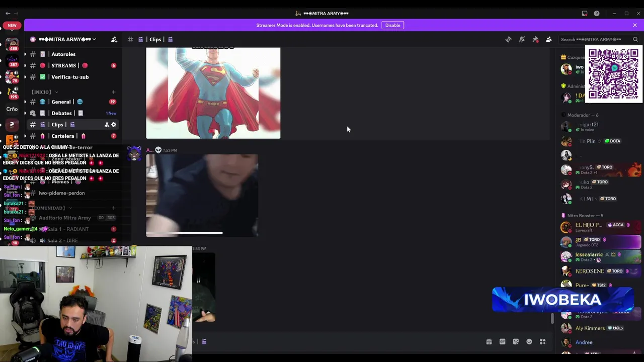
Task: Open the 'Nitro Booster — 5' member header
Action: pyautogui.click(x=585, y=216)
